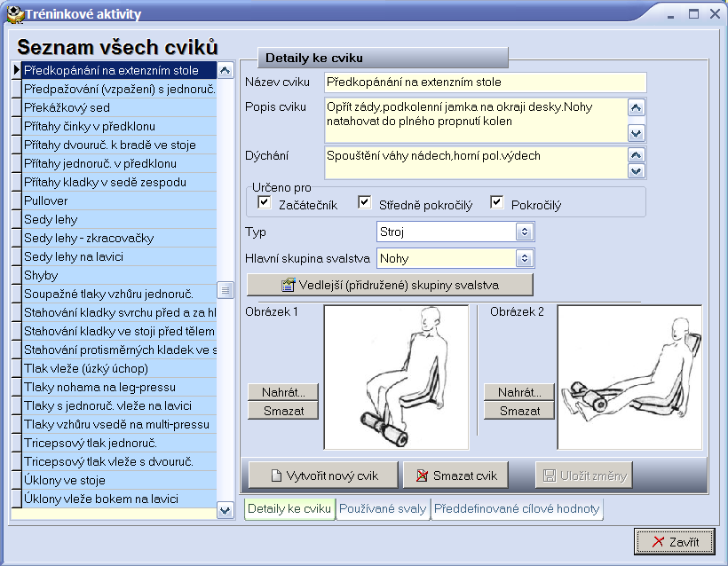The width and height of the screenshot is (728, 566).
Task: Toggle the Začátečník checkbox
Action: point(265,202)
